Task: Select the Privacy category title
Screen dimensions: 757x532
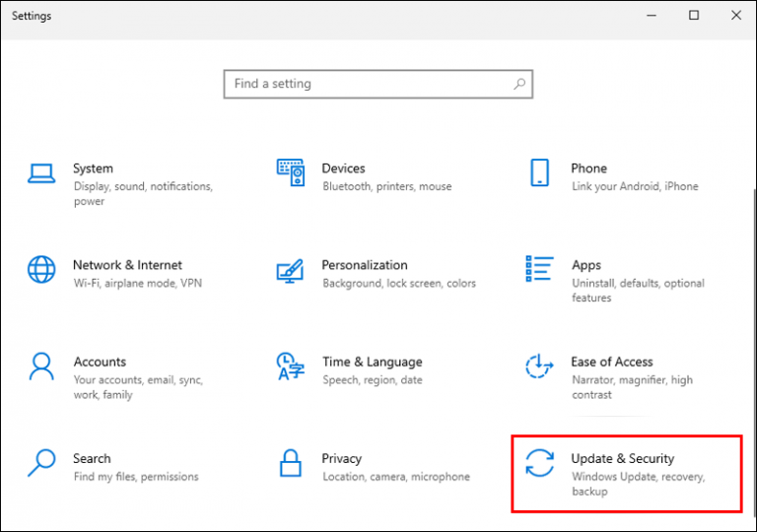Action: click(341, 458)
